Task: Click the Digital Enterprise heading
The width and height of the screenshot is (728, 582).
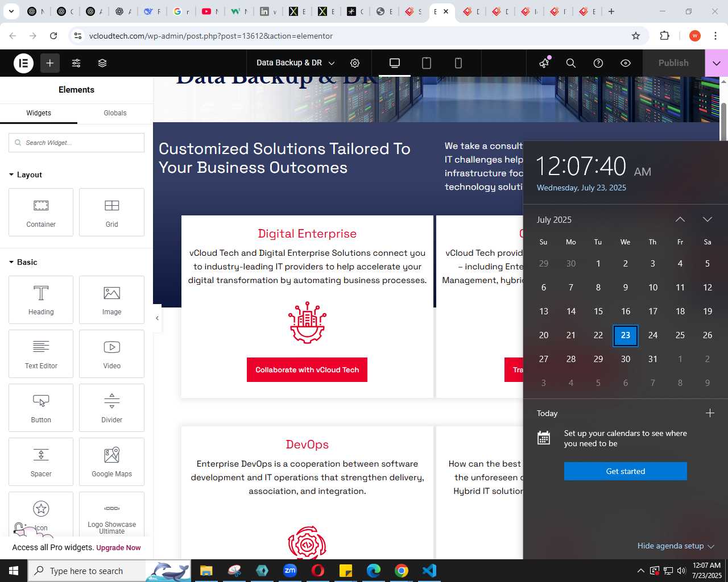Action: (307, 234)
